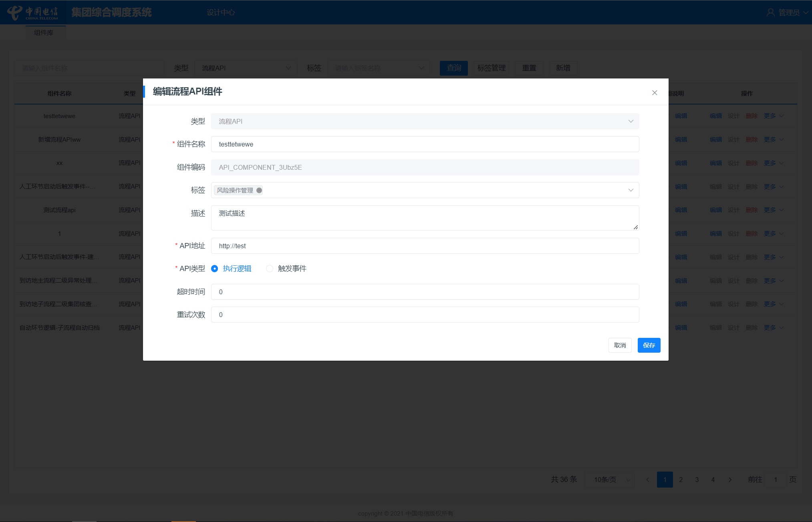The height and width of the screenshot is (522, 812).
Task: Click the China Telecom logo
Action: click(33, 13)
